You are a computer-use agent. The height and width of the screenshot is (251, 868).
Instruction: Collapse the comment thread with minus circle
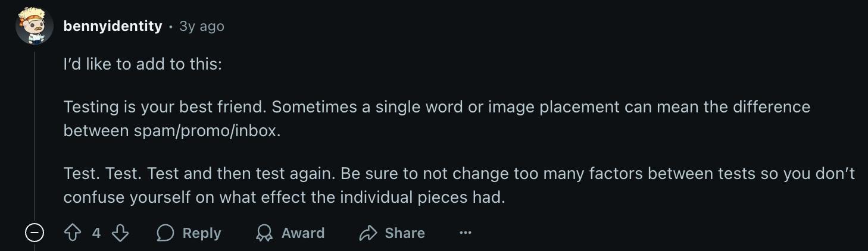click(x=35, y=233)
